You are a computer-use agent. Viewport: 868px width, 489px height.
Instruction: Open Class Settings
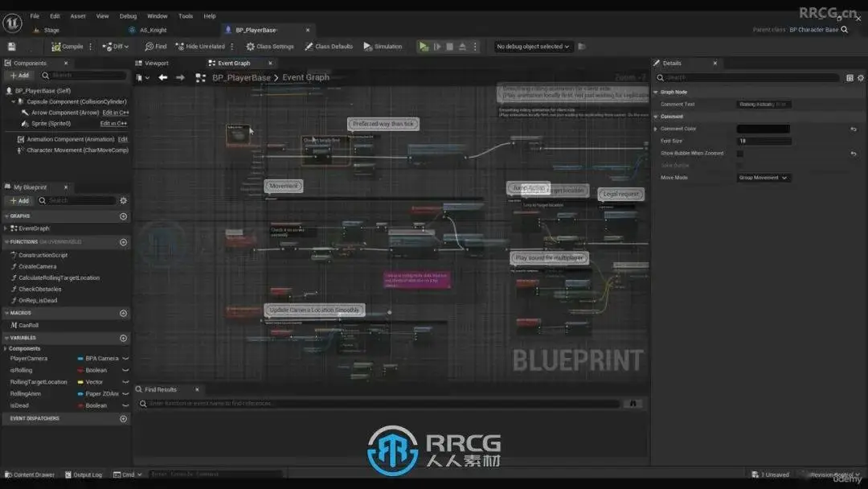click(269, 47)
